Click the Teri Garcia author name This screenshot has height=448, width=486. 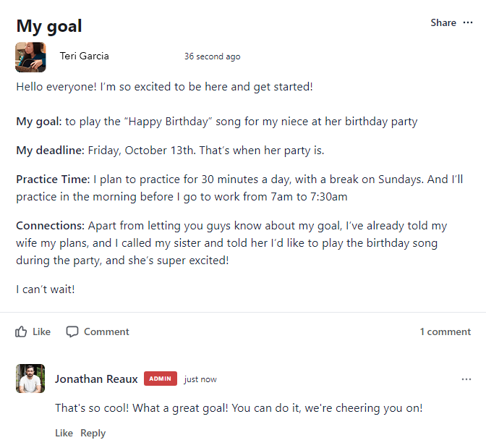85,56
